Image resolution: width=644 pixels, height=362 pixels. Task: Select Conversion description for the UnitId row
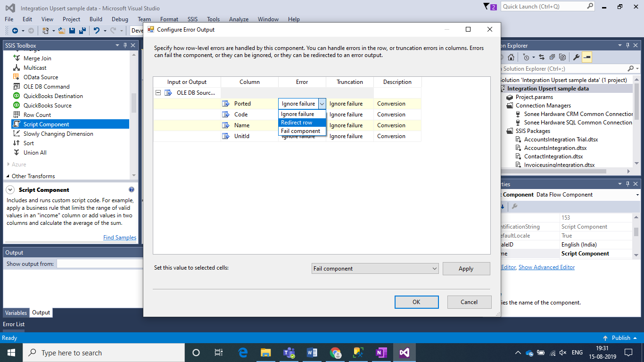(397, 136)
